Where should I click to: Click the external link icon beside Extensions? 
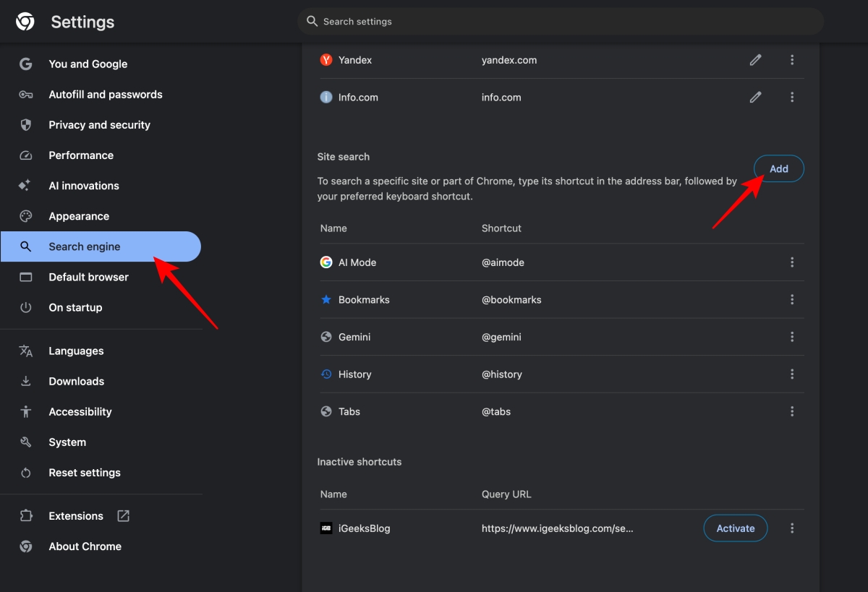[124, 516]
